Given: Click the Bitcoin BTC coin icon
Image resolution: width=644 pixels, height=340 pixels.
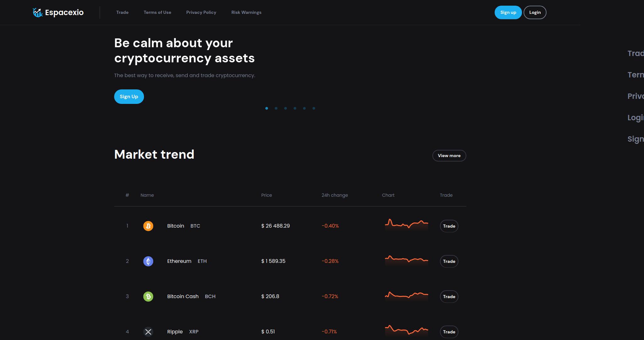Looking at the screenshot, I should click(148, 226).
